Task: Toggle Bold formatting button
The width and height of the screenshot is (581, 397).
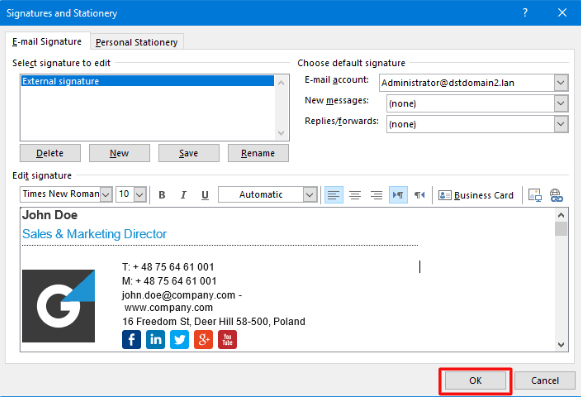Action: click(x=162, y=195)
